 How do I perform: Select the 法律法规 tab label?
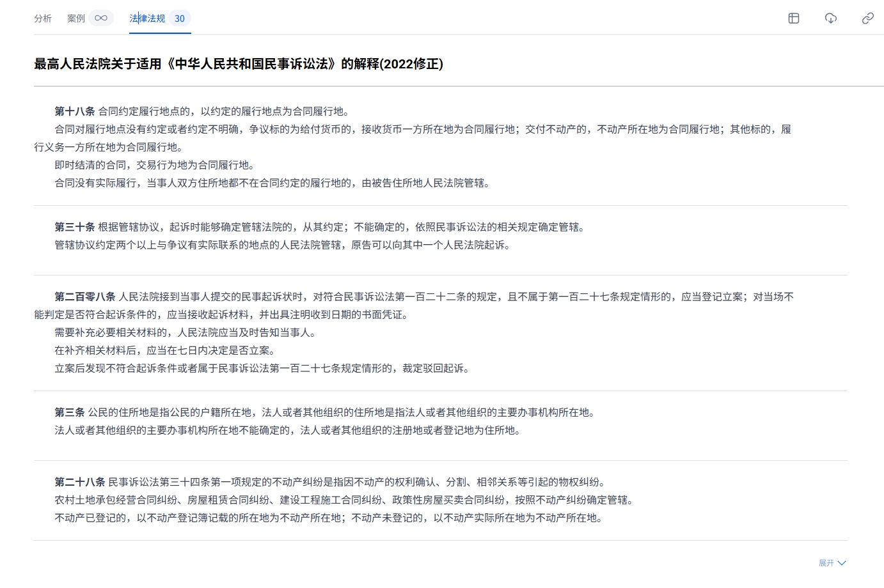147,19
